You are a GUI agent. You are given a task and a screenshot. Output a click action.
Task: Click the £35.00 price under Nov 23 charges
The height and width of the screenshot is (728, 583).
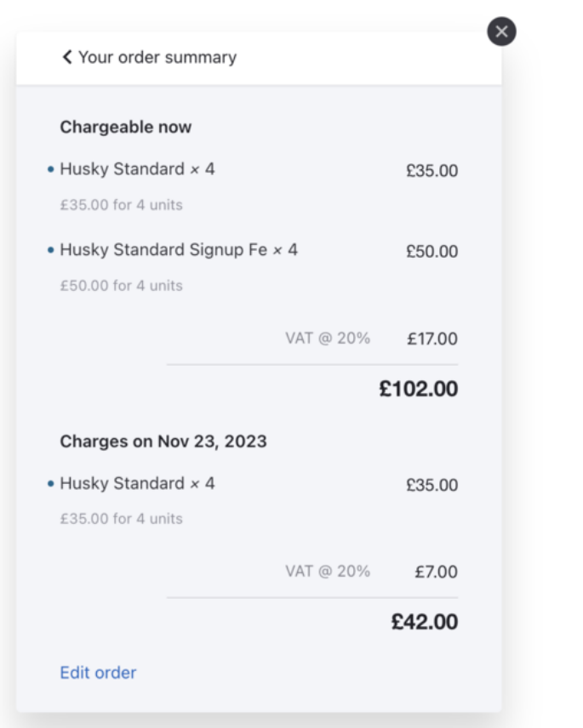click(432, 486)
